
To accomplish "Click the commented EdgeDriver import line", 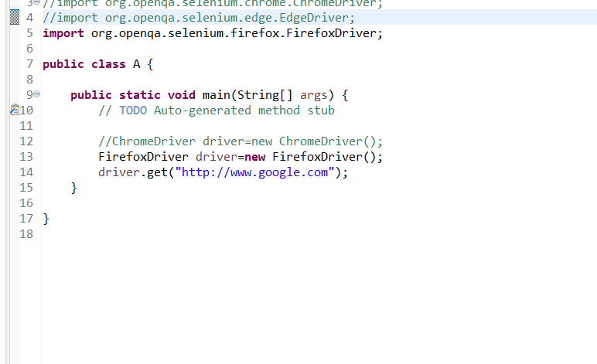I will [x=199, y=18].
